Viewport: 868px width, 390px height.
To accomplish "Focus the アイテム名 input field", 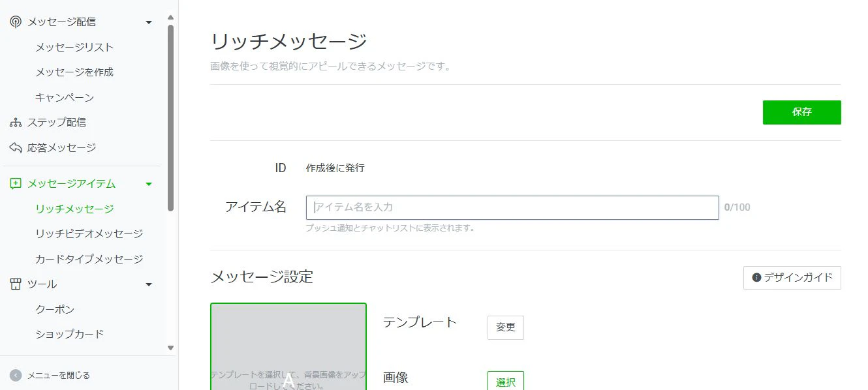I will 512,207.
